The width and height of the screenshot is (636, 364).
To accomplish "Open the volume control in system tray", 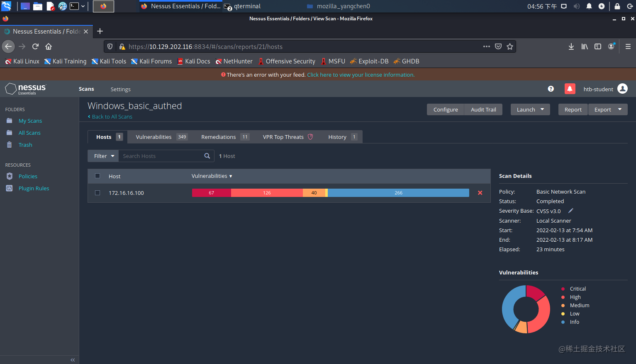I will pos(577,6).
